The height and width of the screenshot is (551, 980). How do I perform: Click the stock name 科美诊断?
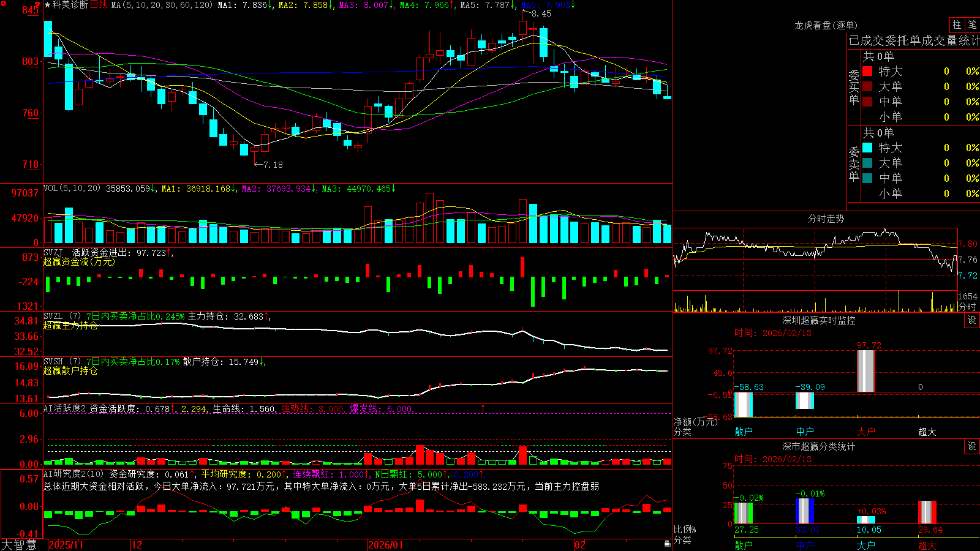pos(70,5)
